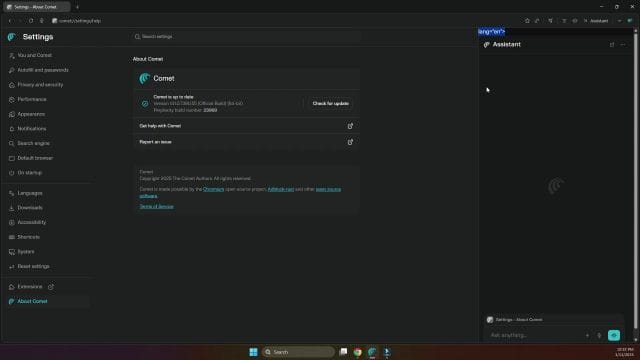Image resolution: width=640 pixels, height=360 pixels.
Task: Open the Windows Start menu
Action: coord(253,352)
